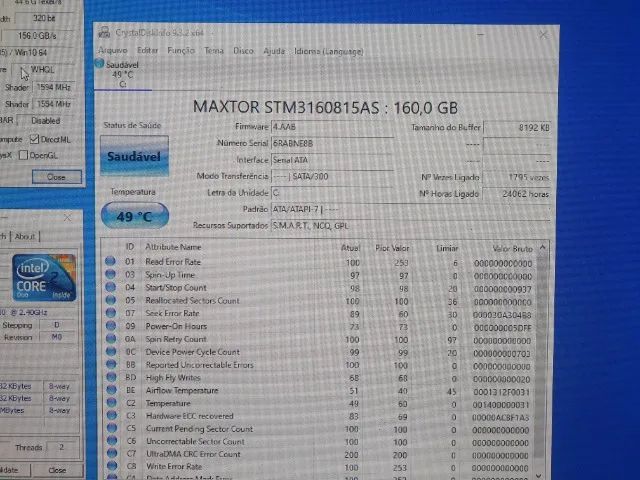The height and width of the screenshot is (480, 640).
Task: Click status icon for Read Error Rate
Action: point(110,261)
